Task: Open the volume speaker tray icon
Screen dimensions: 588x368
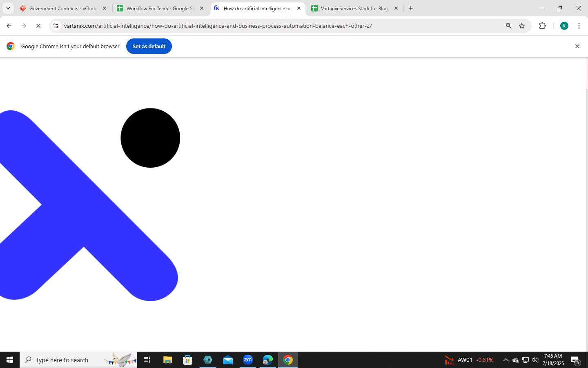Action: tap(535, 360)
